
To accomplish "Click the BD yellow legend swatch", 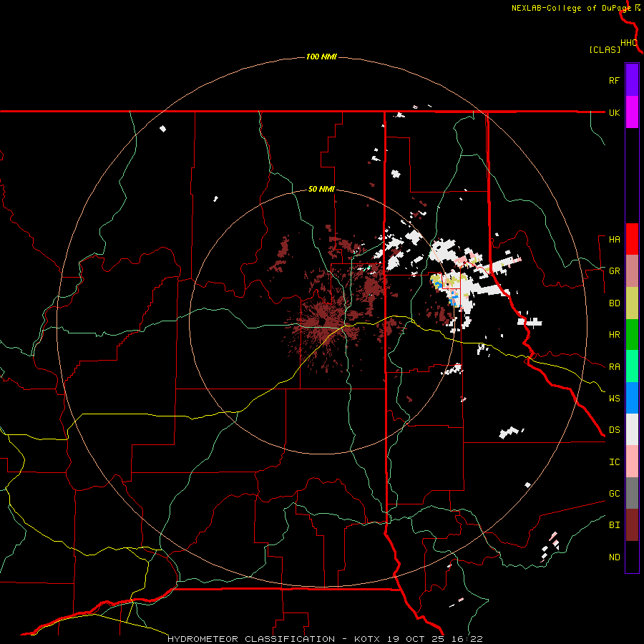I will (x=632, y=303).
